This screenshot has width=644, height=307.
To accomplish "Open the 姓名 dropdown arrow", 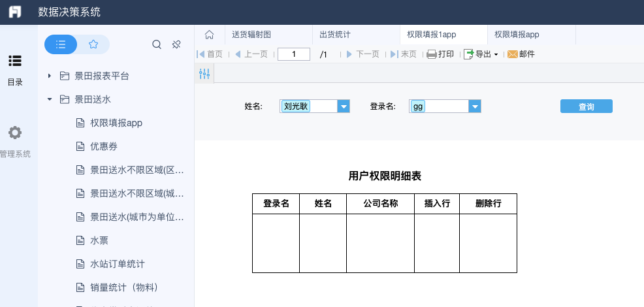I will point(344,106).
